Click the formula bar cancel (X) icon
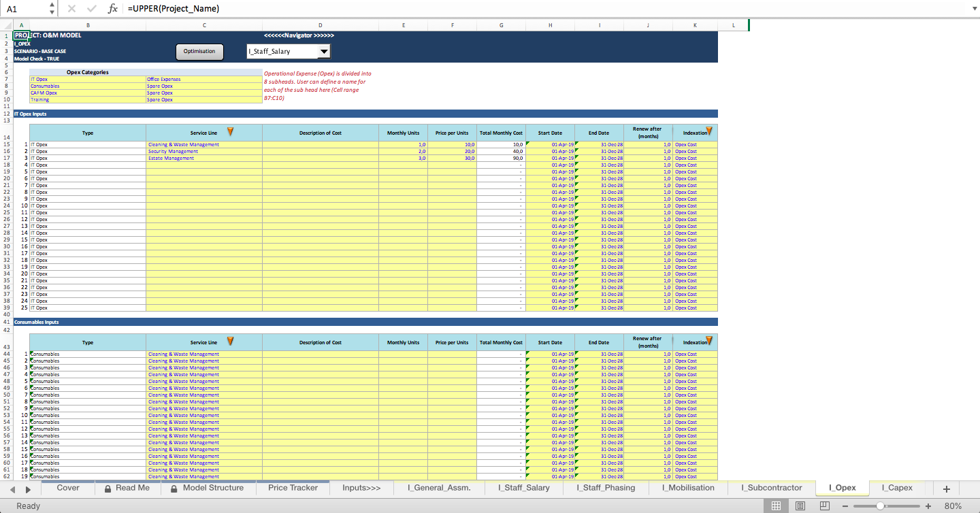This screenshot has height=513, width=980. coord(71,9)
